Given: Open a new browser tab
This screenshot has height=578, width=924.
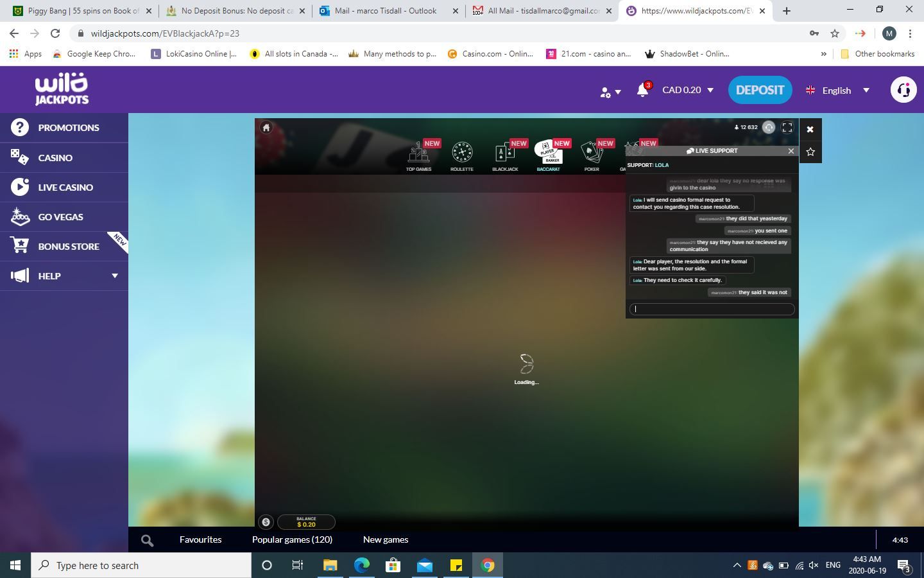Looking at the screenshot, I should [786, 11].
